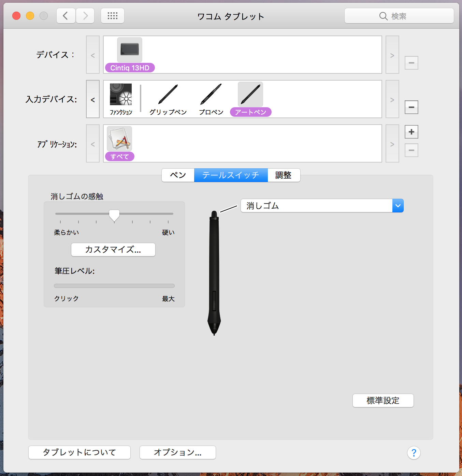Select the すべて application icon
462x476 pixels.
[x=119, y=139]
